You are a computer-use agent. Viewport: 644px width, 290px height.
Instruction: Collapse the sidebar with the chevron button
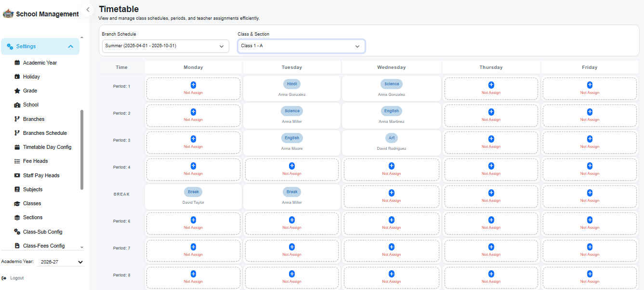[x=88, y=10]
